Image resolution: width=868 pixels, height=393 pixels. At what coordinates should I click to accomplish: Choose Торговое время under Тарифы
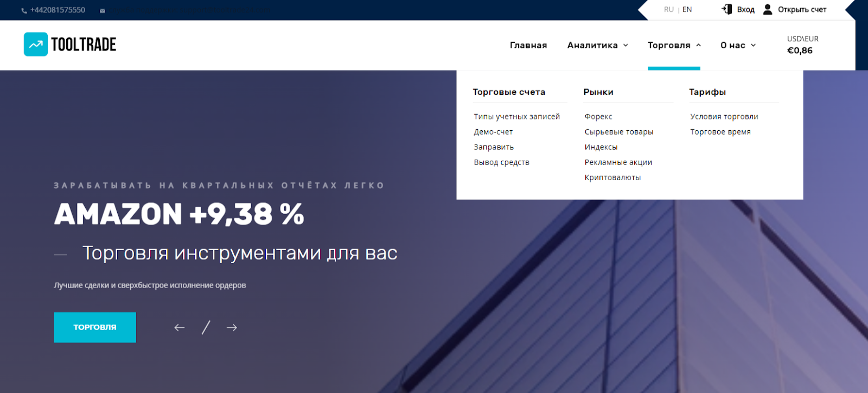pos(720,132)
